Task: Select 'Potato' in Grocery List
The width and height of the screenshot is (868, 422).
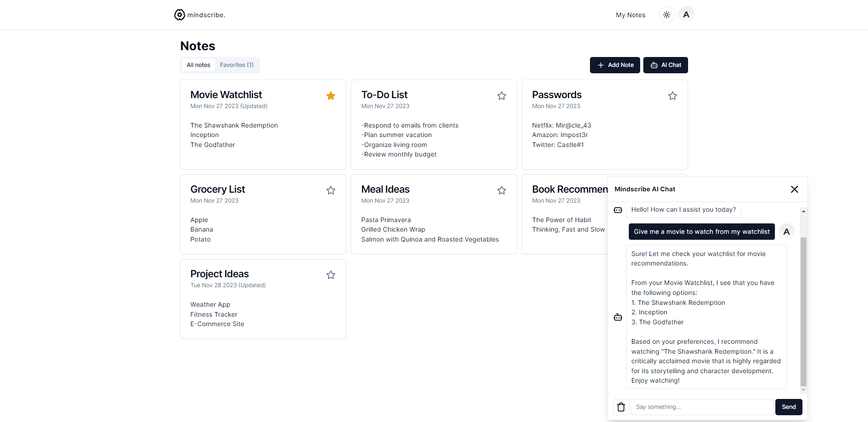Action: pos(200,239)
